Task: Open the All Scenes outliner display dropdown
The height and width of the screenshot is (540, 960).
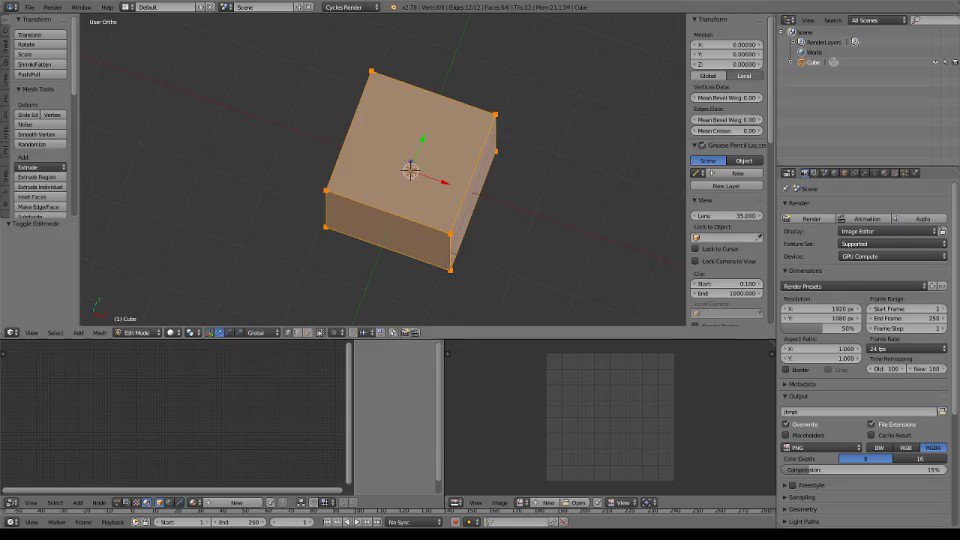Action: [x=877, y=20]
